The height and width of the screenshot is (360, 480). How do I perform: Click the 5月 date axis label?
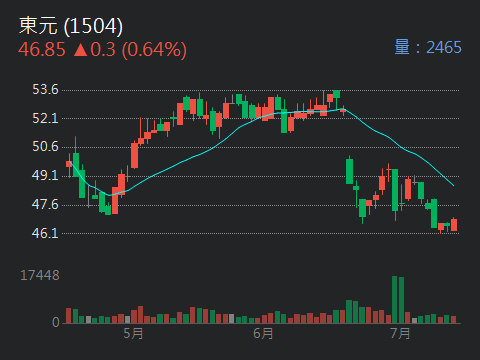(133, 333)
